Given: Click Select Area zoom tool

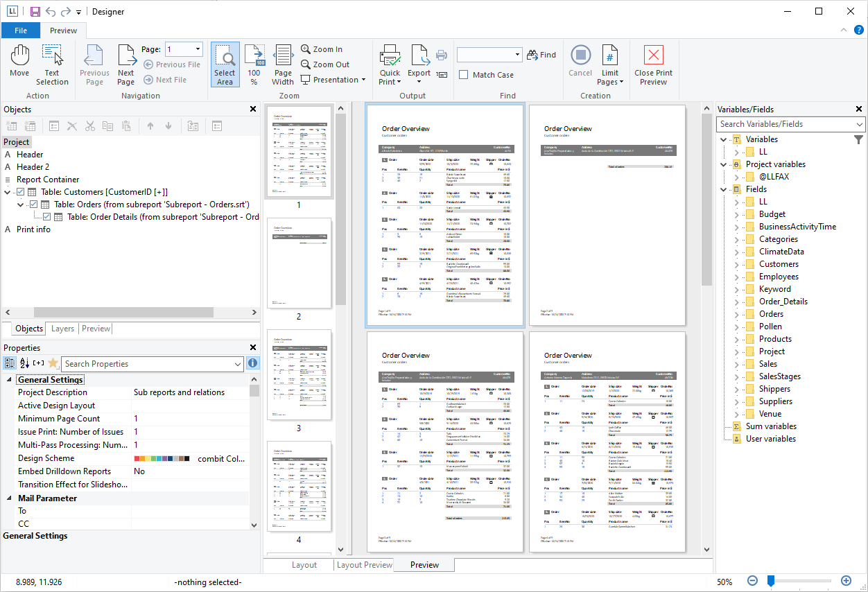Looking at the screenshot, I should tap(225, 64).
